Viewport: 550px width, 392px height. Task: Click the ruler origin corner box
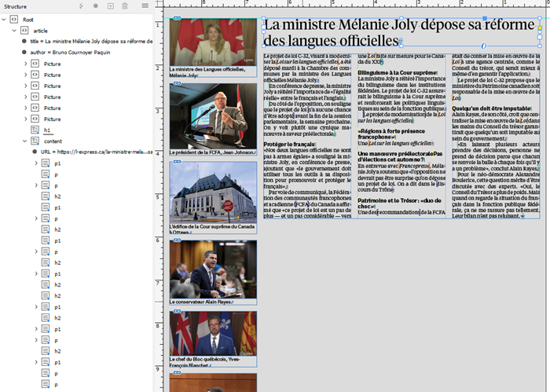coord(159,3)
